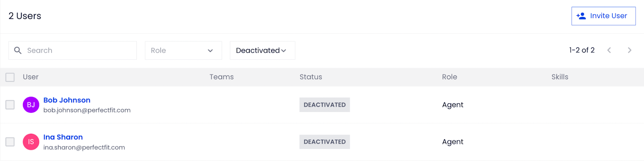The image size is (644, 165).
Task: Click the search magnifier icon
Action: point(18,50)
